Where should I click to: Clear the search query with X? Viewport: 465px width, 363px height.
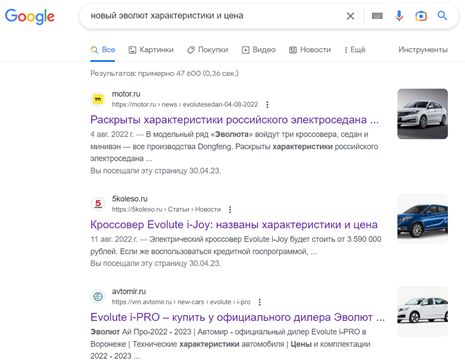pyautogui.click(x=350, y=16)
